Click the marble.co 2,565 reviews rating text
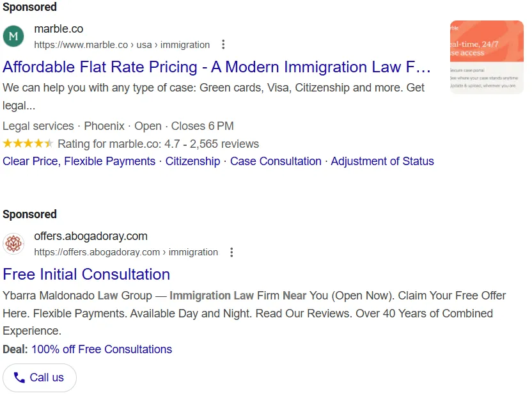The image size is (532, 398). (x=159, y=143)
